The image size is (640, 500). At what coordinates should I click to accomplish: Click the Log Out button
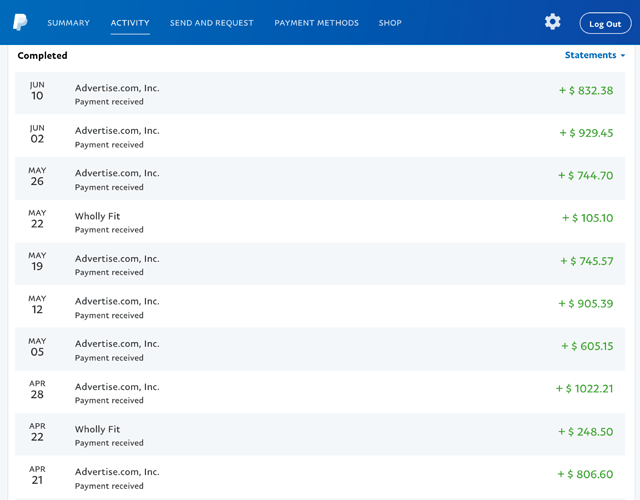[605, 24]
